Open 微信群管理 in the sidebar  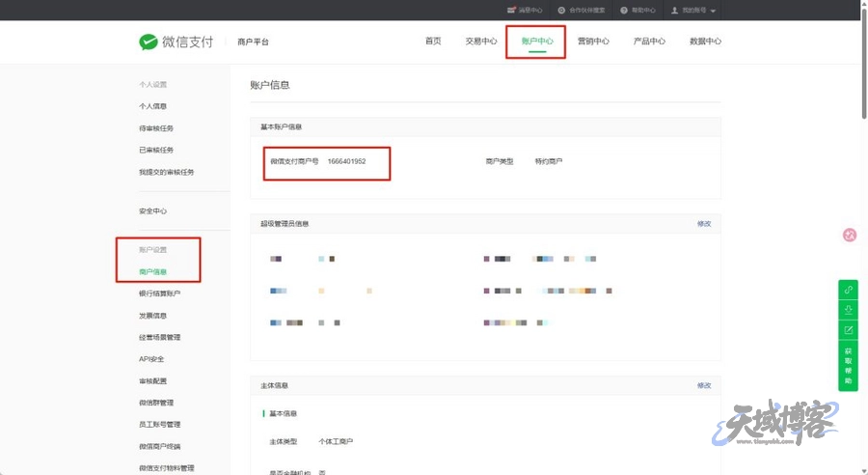click(156, 403)
